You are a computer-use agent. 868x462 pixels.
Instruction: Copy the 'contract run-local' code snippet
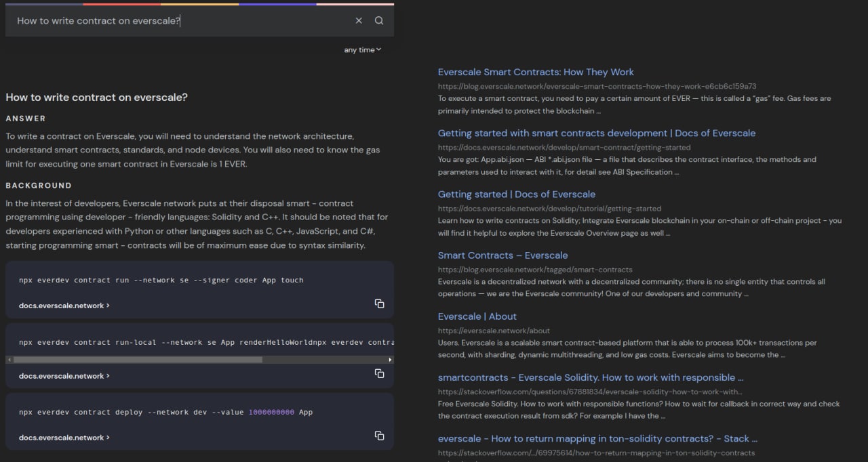(x=379, y=374)
